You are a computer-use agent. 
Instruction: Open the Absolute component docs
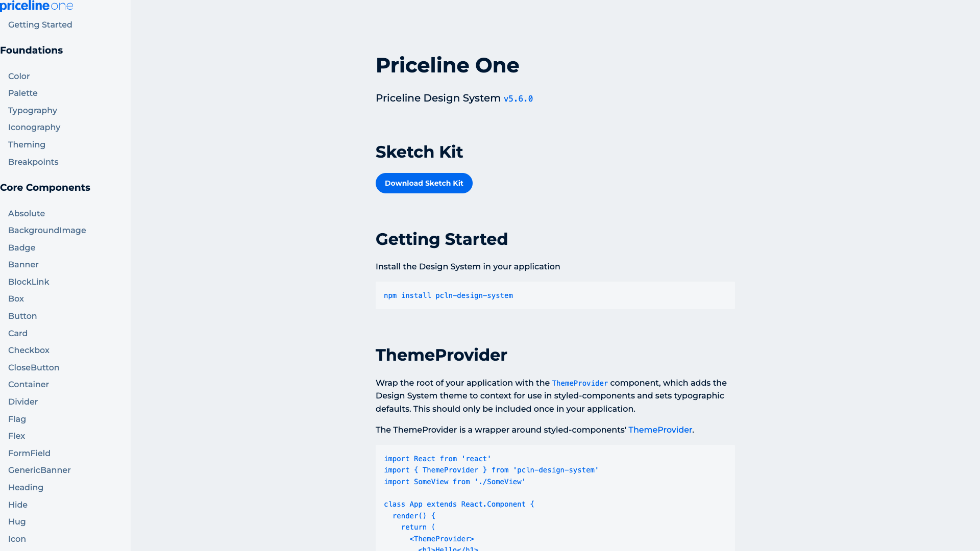[26, 213]
